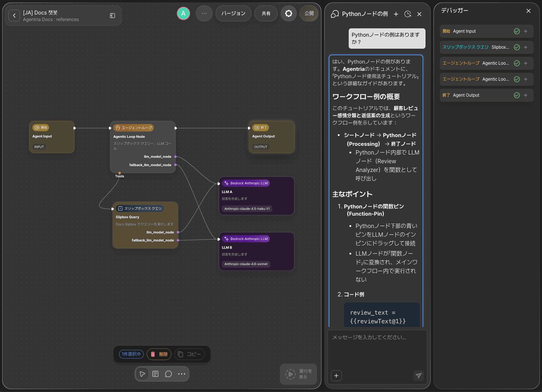This screenshot has width=542, height=392.
Task: Click the user message Pythonノードの例はありますか？
Action: pos(387,38)
